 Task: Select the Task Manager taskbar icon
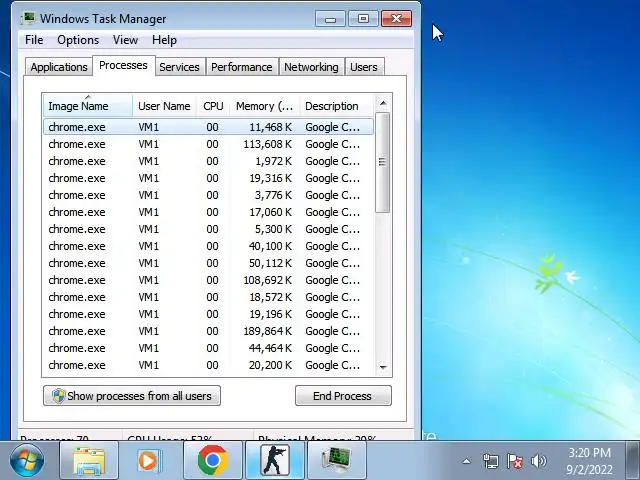click(x=337, y=460)
